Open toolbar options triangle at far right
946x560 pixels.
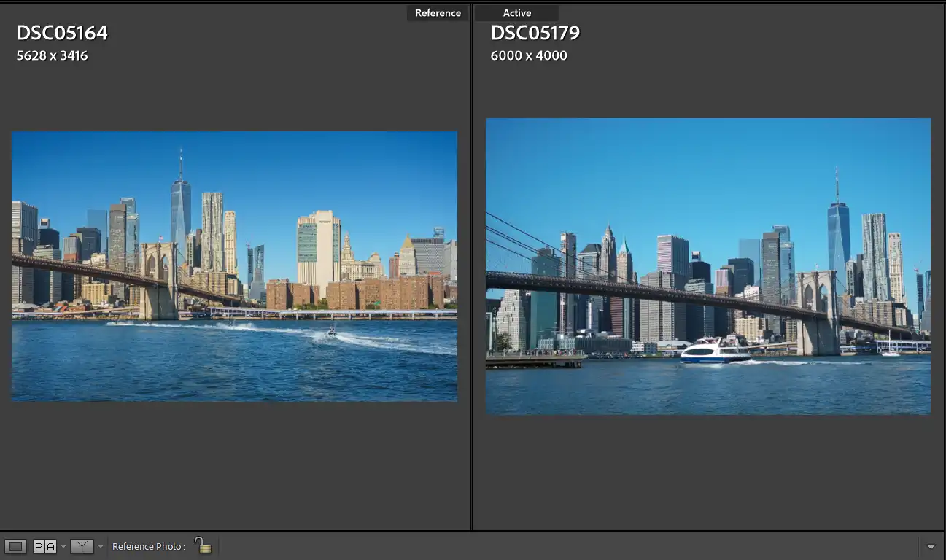coord(931,546)
